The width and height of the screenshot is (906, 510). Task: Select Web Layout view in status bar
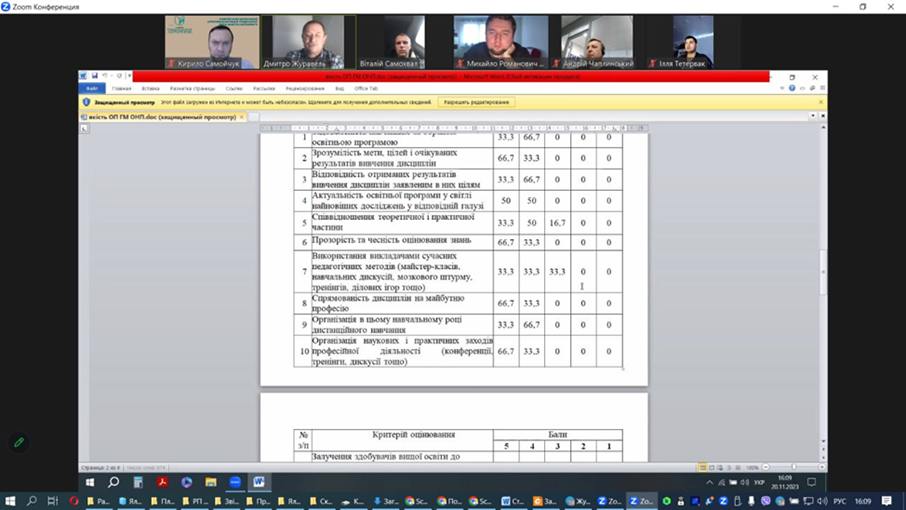pos(720,467)
